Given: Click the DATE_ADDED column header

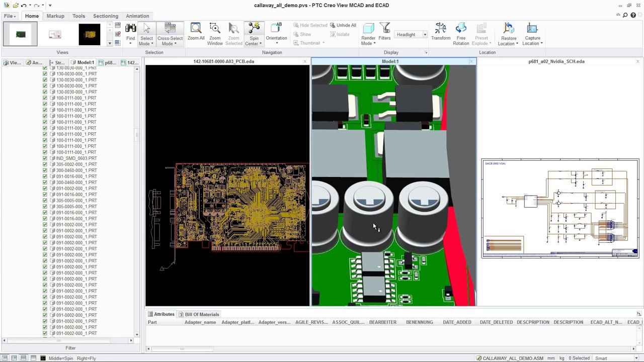Looking at the screenshot, I should [457, 322].
